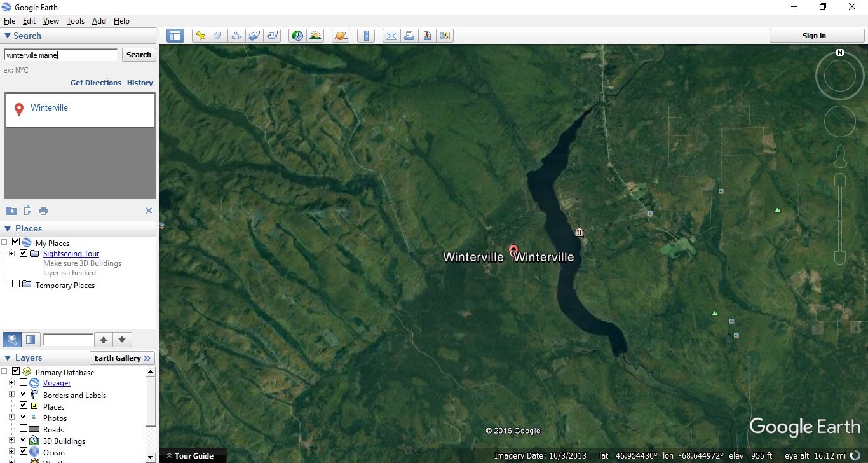Toggle sunlight across the landscape
This screenshot has width=868, height=463.
(x=315, y=36)
